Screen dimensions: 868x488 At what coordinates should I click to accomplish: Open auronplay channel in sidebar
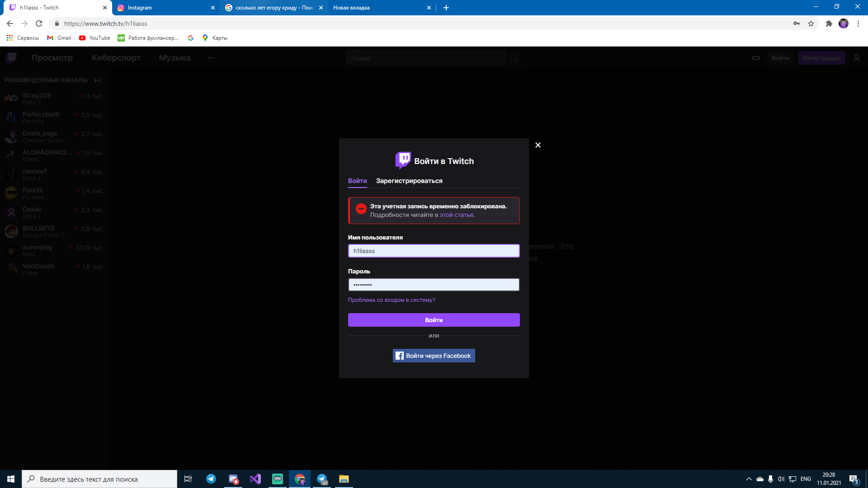tap(54, 250)
